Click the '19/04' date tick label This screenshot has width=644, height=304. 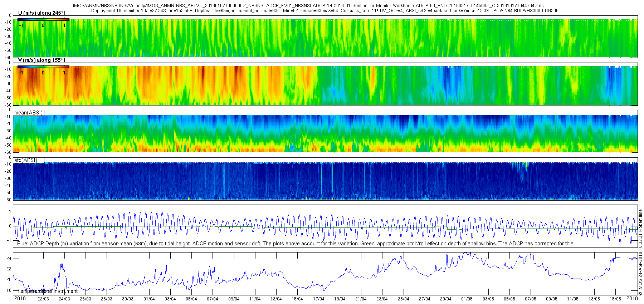(340, 299)
